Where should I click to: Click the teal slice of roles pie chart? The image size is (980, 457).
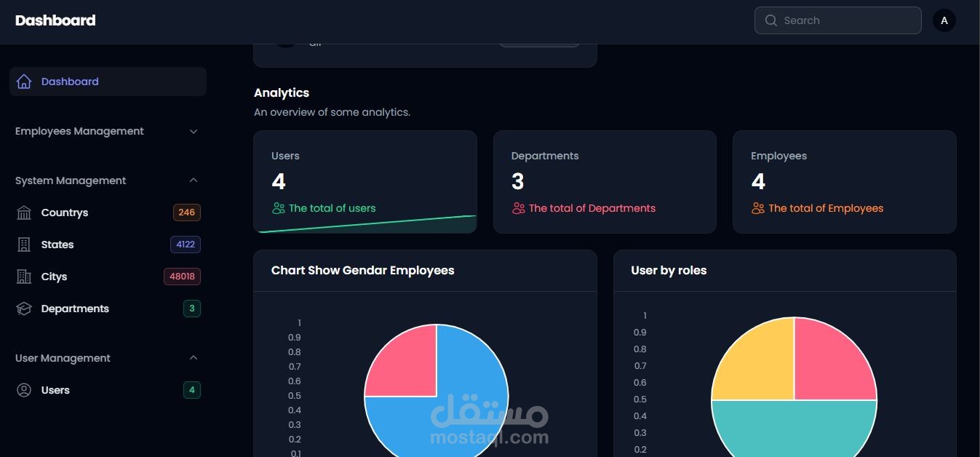tap(794, 429)
